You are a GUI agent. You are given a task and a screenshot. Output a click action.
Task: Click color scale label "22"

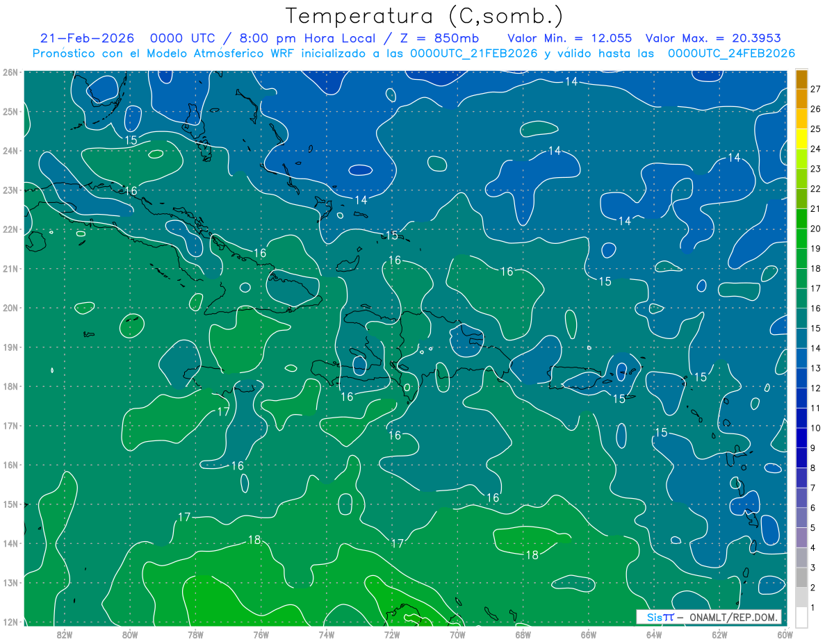tap(816, 189)
